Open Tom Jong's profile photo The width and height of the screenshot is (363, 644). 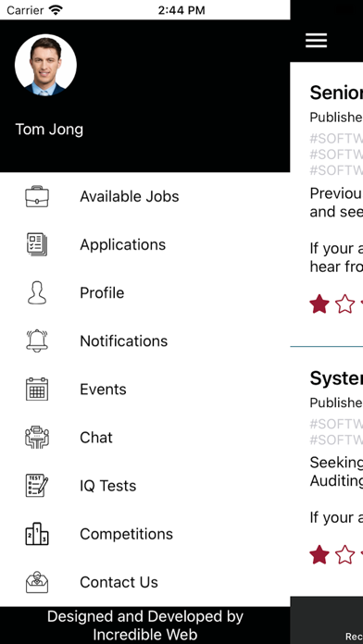[x=45, y=65]
